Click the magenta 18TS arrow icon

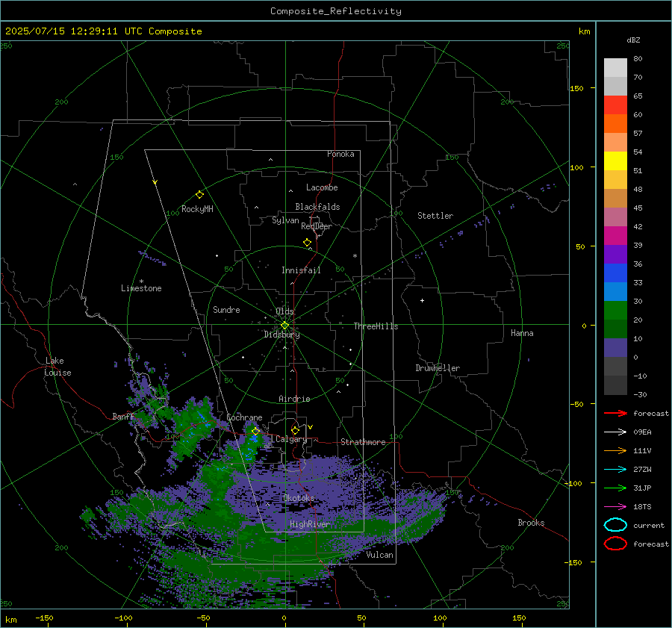pos(615,507)
